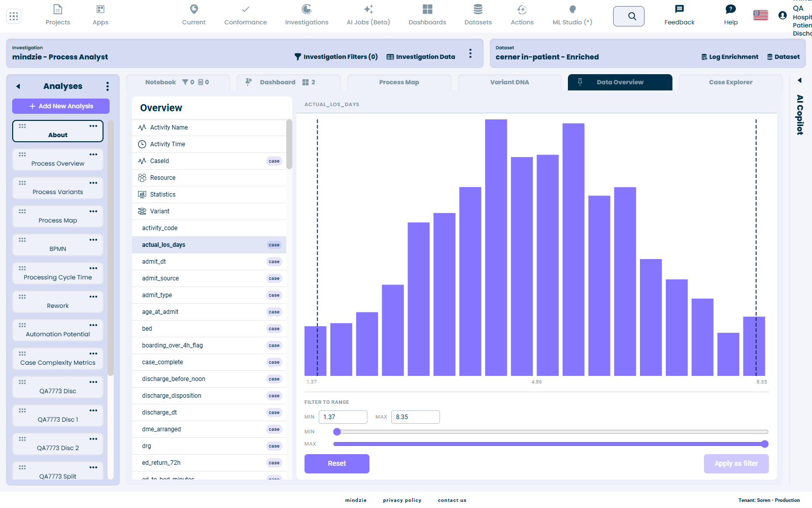This screenshot has width=812, height=508.
Task: Open the Process Variants card ellipsis menu
Action: coord(93,183)
